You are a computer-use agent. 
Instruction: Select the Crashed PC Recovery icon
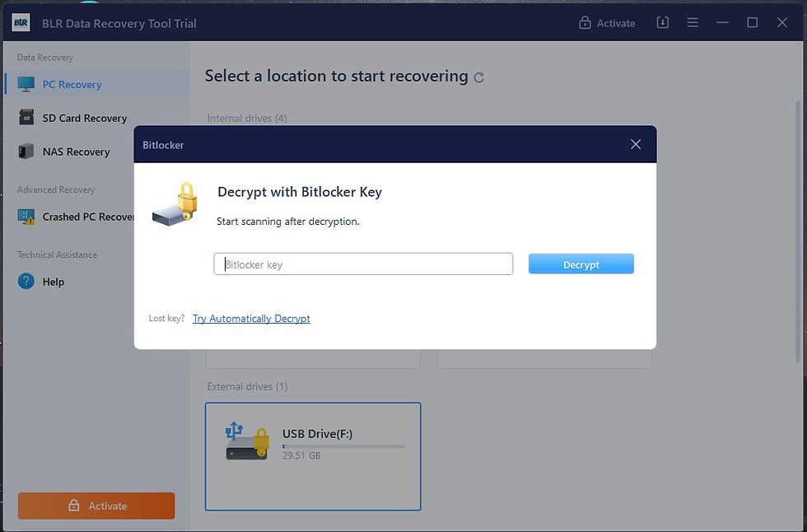click(26, 217)
